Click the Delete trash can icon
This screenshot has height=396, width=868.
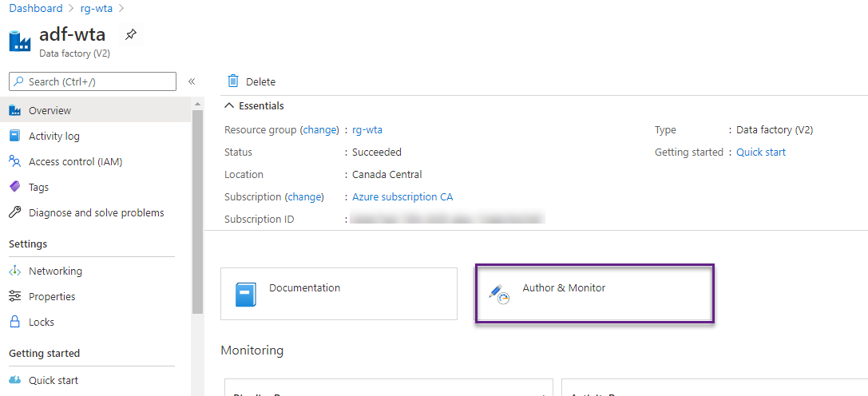tap(233, 81)
